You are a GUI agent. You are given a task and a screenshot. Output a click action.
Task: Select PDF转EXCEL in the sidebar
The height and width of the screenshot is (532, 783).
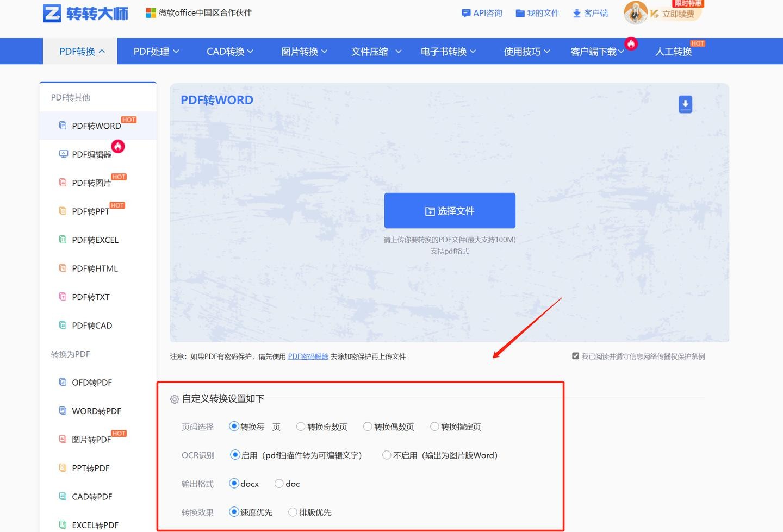95,240
